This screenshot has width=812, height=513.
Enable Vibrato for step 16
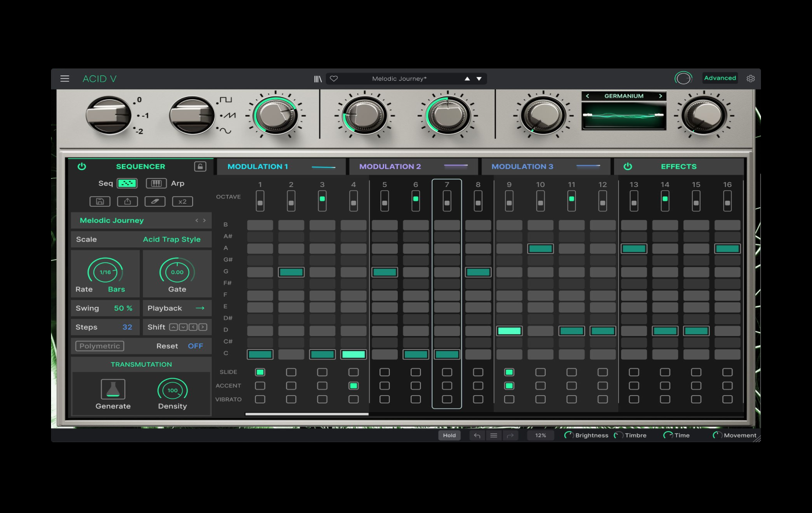[x=727, y=399]
